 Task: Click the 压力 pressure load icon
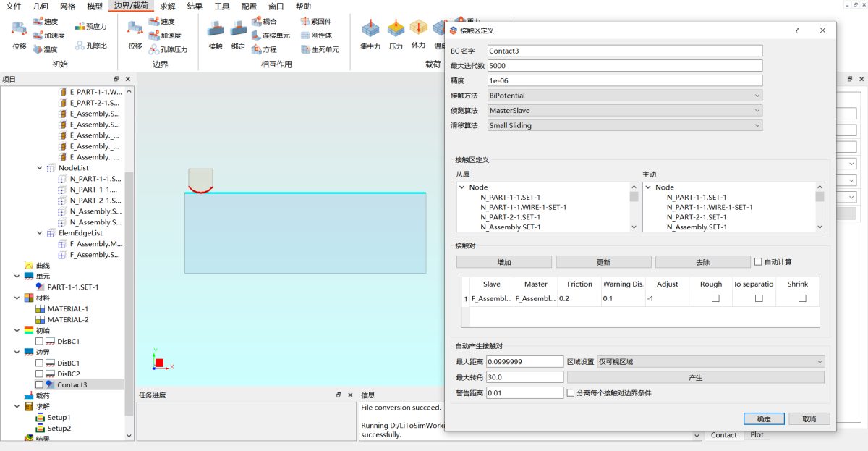pos(395,29)
